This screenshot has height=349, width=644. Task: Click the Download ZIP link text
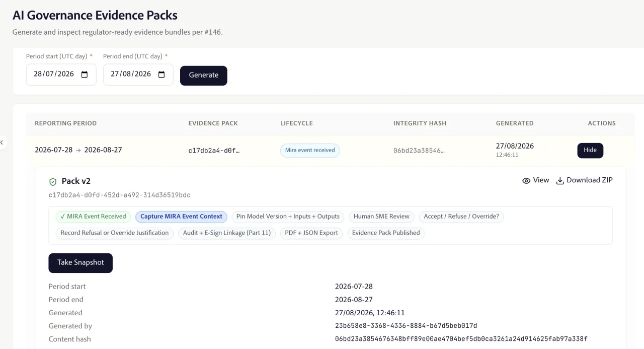pyautogui.click(x=590, y=180)
